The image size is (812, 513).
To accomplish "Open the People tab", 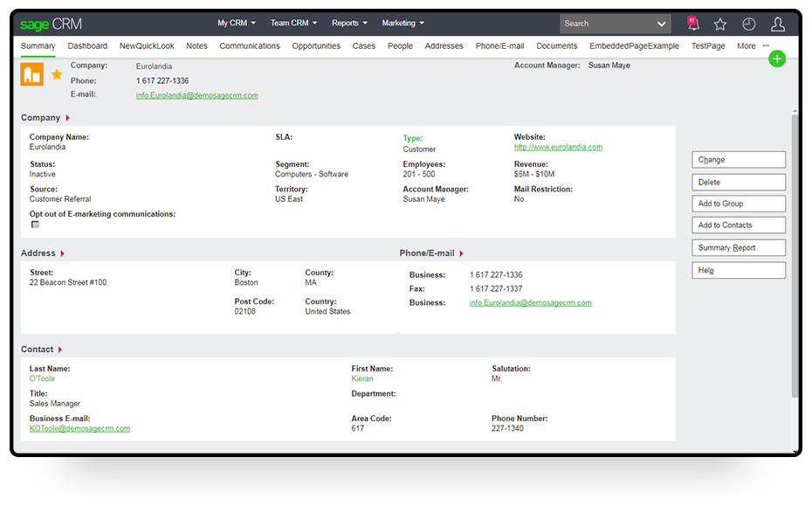I will point(400,45).
